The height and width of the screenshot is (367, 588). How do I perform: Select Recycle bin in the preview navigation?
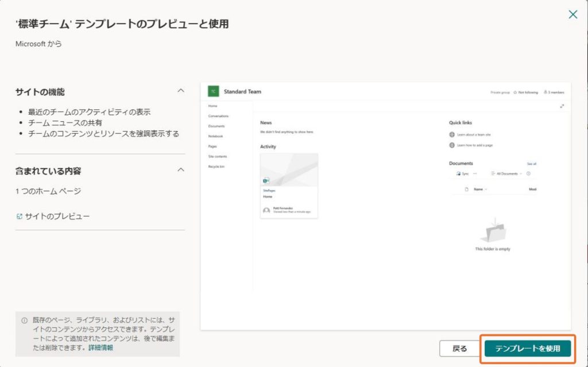click(x=216, y=167)
